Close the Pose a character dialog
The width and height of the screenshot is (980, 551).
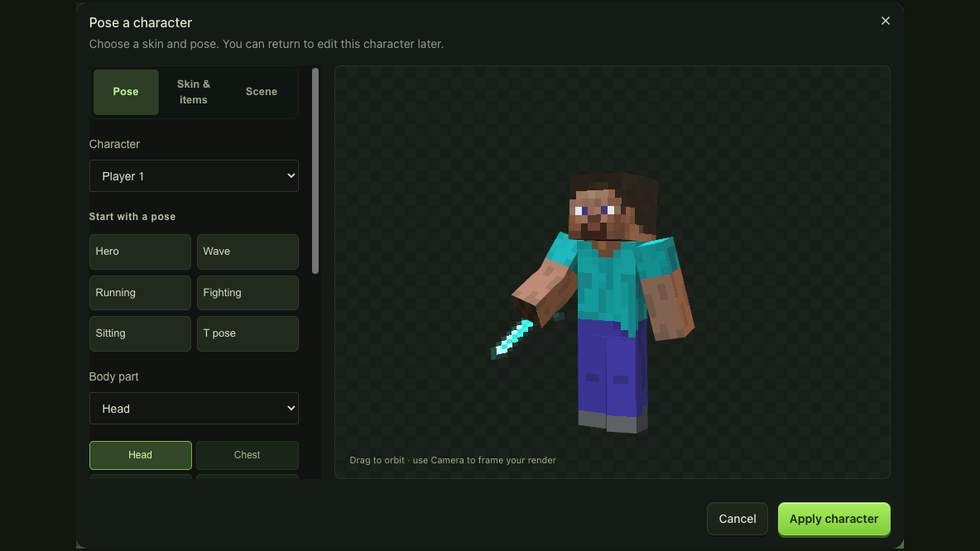point(885,22)
